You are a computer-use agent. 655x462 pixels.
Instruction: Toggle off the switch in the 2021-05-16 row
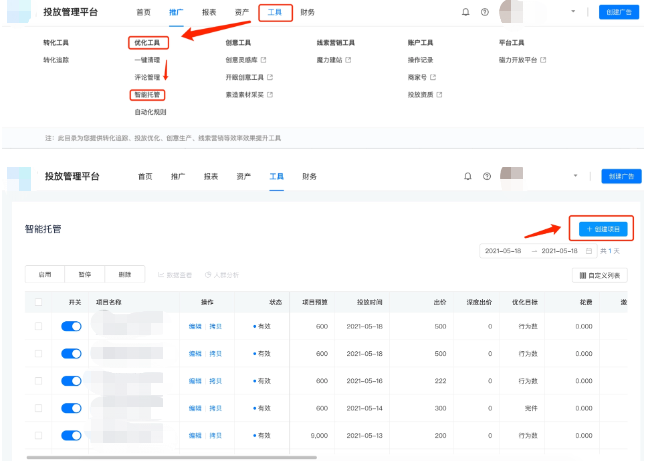tap(71, 381)
